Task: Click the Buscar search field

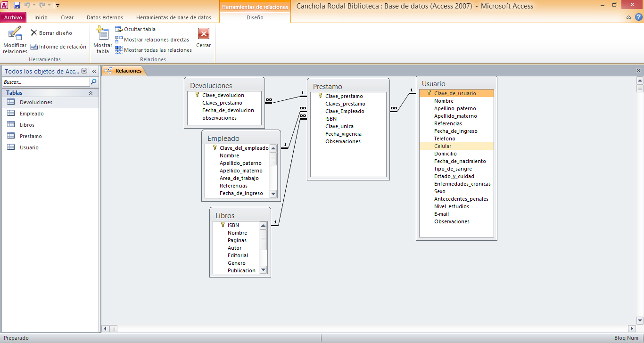Action: (46, 82)
